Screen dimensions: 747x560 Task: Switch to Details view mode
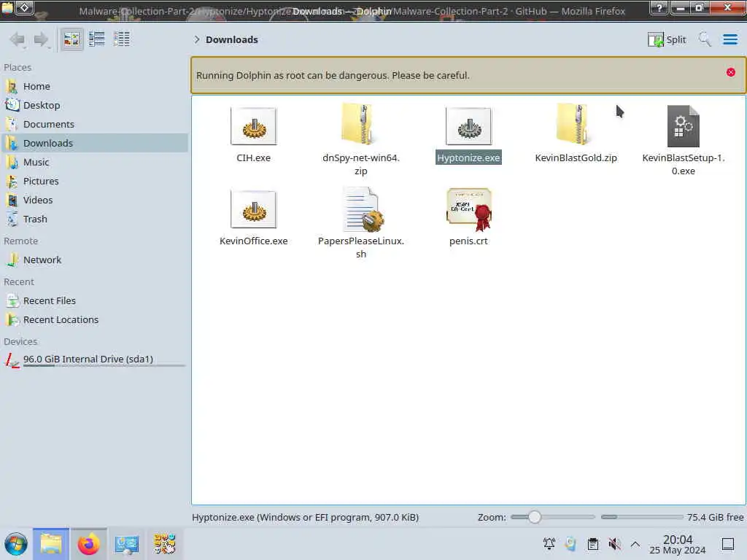pos(122,39)
